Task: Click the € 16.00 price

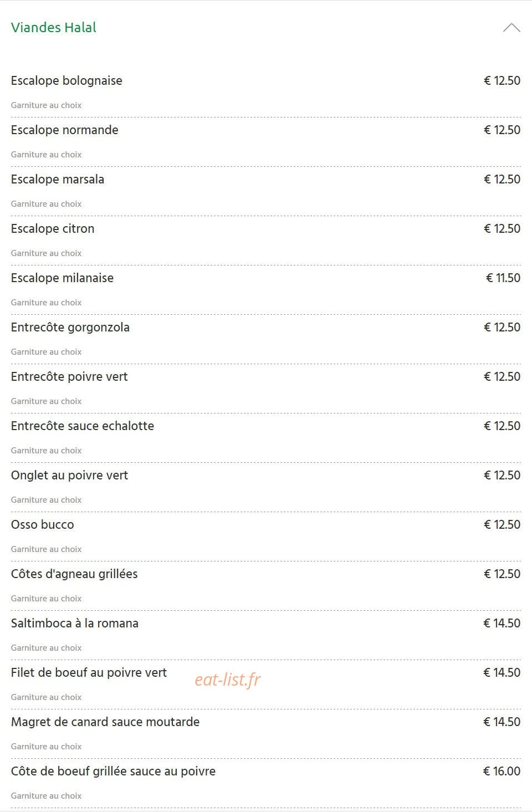Action: click(502, 772)
